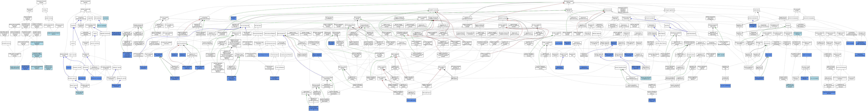
Task: Click the 'protein dimerization activity' node
Action: pyautogui.click(x=49, y=26)
